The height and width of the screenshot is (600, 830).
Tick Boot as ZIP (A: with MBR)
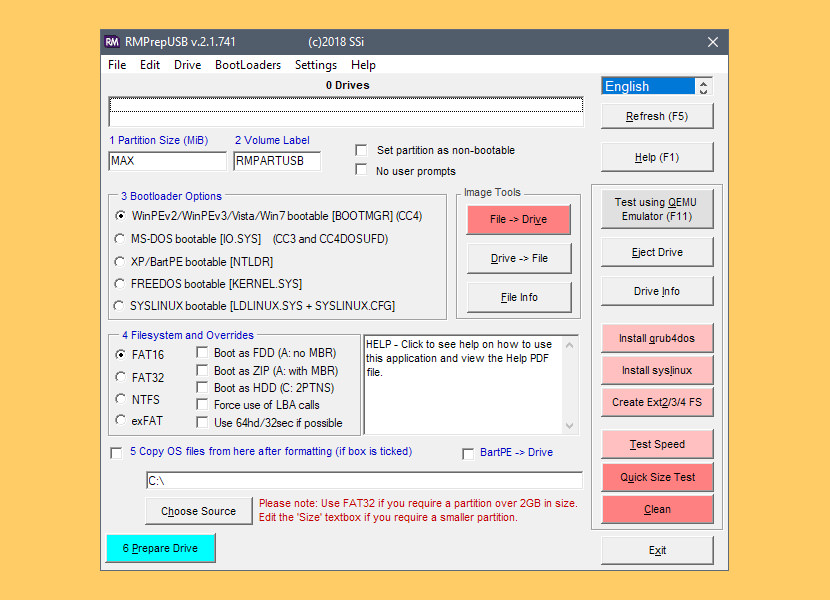(x=202, y=370)
